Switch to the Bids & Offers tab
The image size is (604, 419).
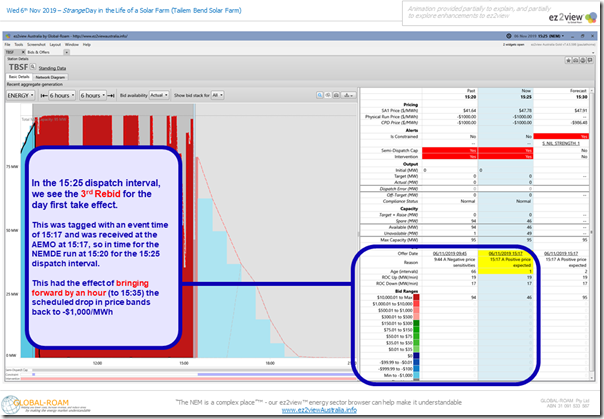(x=39, y=52)
